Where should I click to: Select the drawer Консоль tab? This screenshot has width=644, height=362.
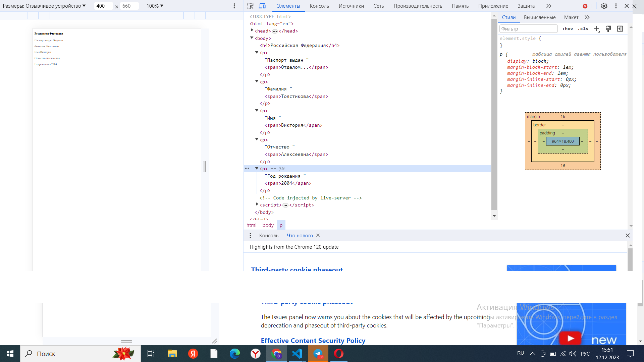click(269, 236)
